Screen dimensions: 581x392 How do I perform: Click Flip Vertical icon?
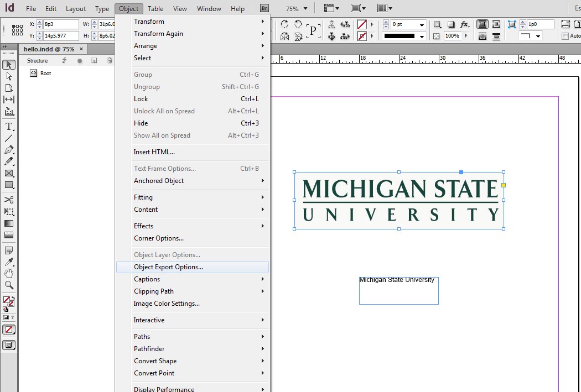click(x=298, y=36)
